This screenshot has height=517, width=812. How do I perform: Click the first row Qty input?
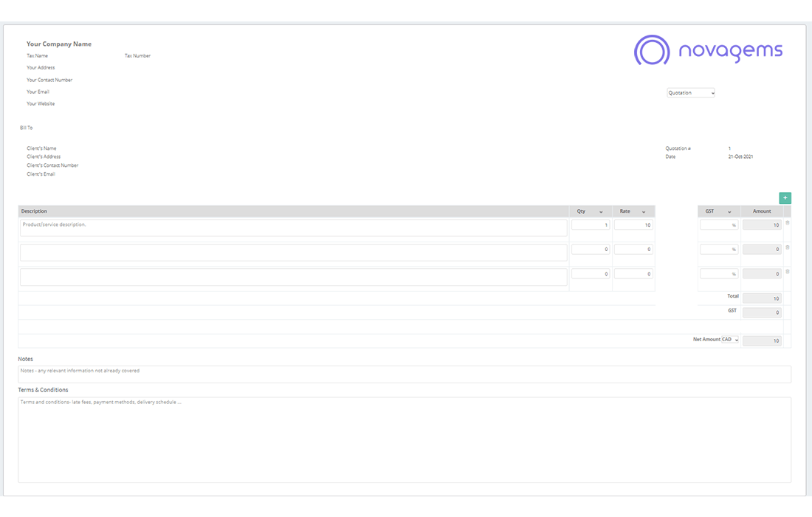591,225
